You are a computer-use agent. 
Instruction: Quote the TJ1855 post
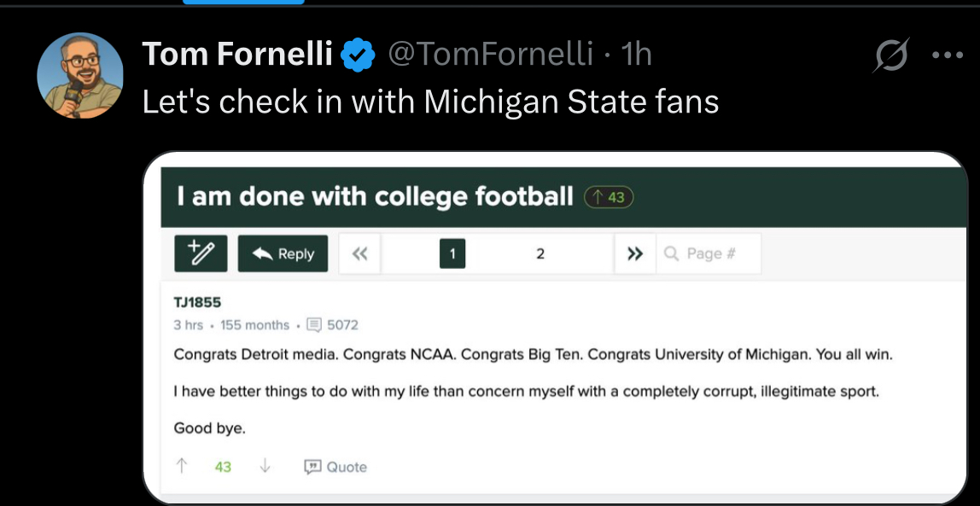click(x=336, y=467)
